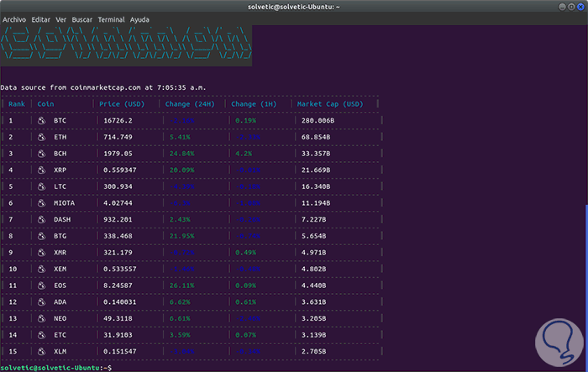
Task: Click the XMR 1H change 0.49%
Action: coord(245,253)
